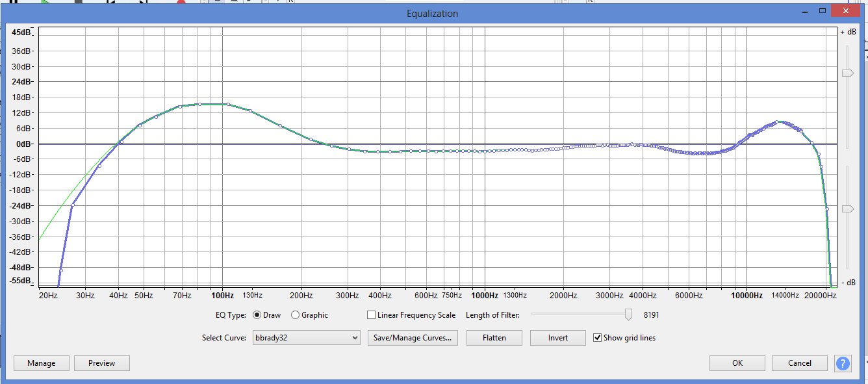This screenshot has height=384, width=868.
Task: Click the Preview button
Action: click(x=102, y=363)
